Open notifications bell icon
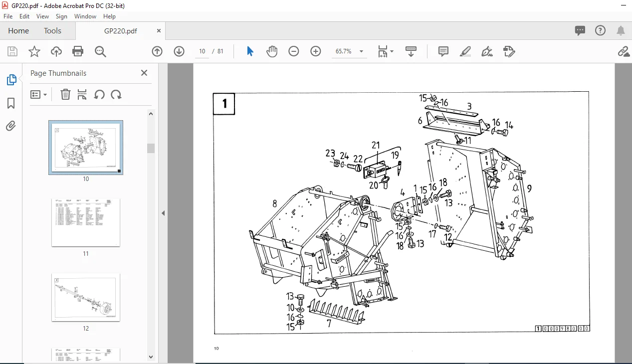This screenshot has width=632, height=364. [621, 31]
